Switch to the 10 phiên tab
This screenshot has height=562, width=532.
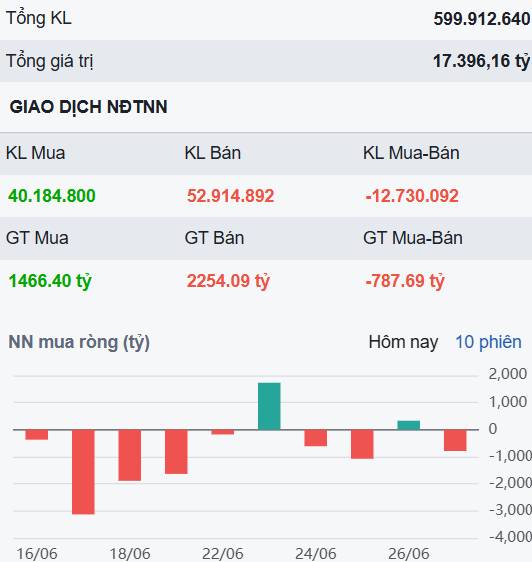tap(488, 342)
